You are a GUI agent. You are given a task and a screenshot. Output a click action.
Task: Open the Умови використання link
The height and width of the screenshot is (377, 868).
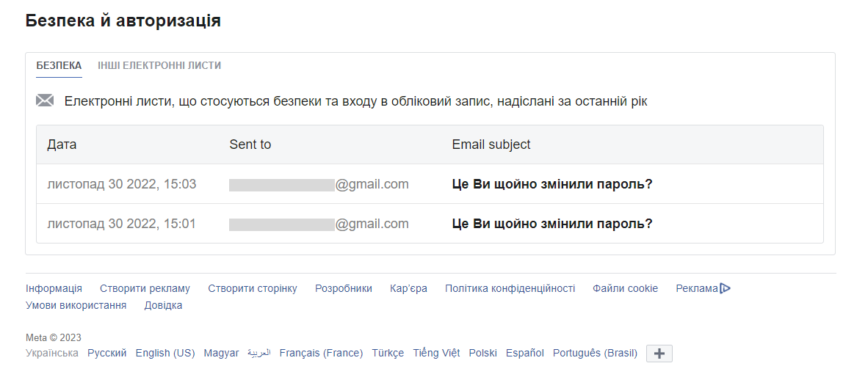[x=76, y=305]
